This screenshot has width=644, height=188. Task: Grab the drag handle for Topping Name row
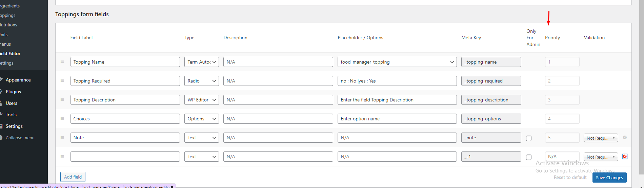[x=62, y=62]
